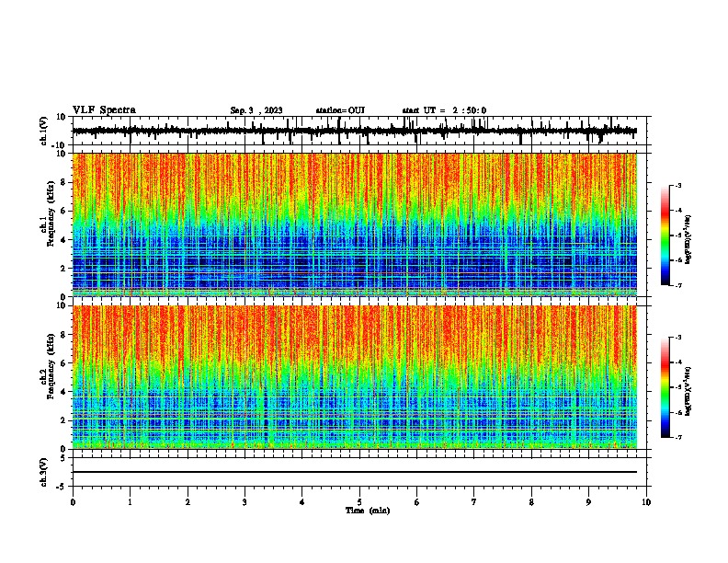Click the time axis tick label "6"
This screenshot has width=728, height=563.
click(416, 502)
